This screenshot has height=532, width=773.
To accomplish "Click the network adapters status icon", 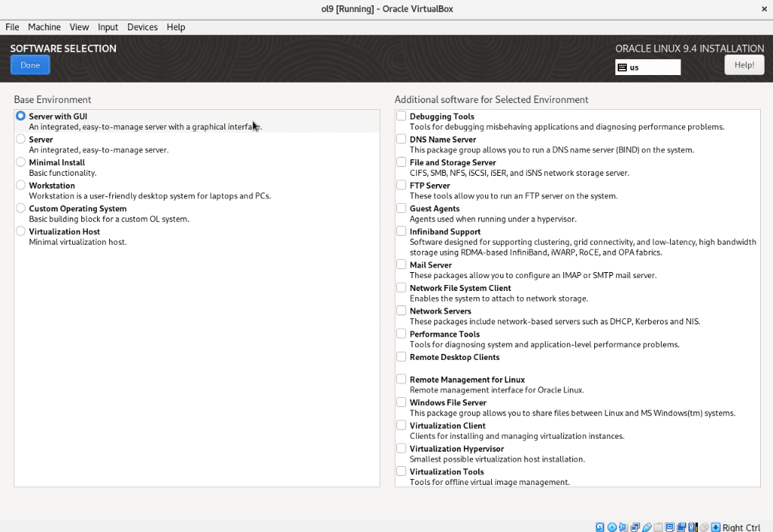I will (635, 527).
